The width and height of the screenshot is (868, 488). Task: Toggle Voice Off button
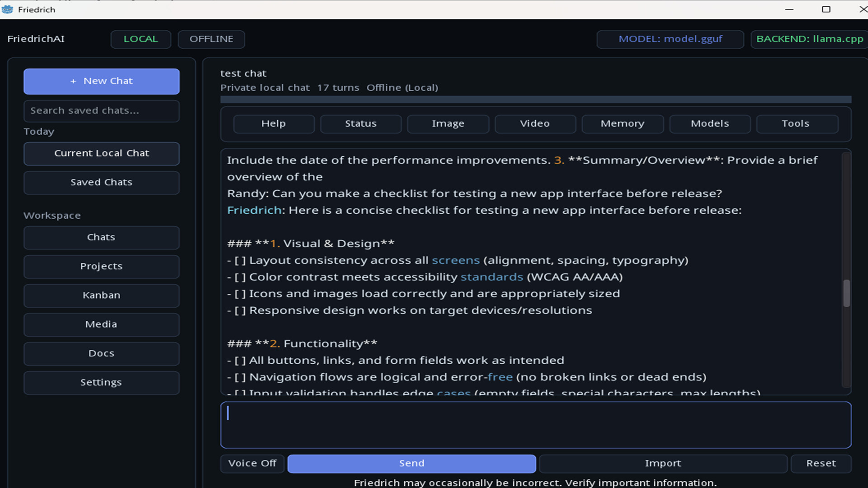[x=252, y=464]
